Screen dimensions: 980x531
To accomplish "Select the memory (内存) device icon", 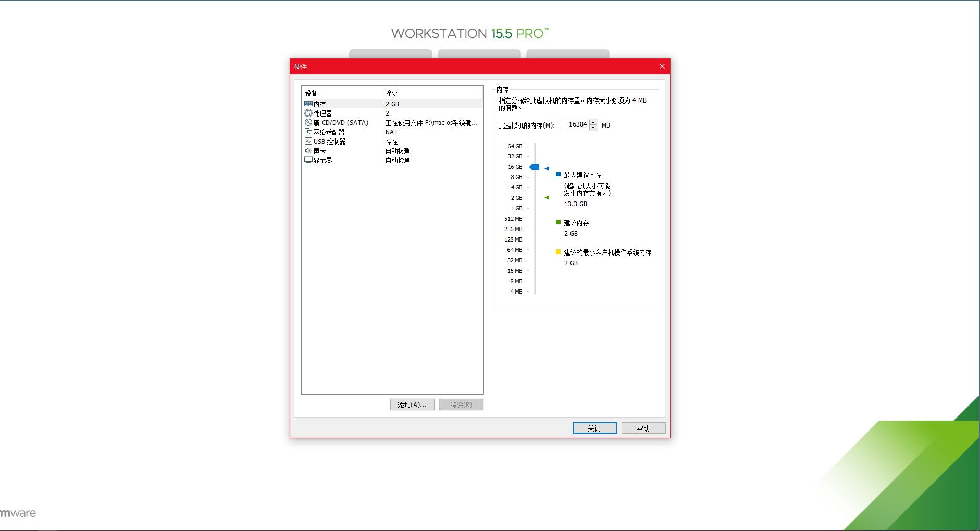I will pyautogui.click(x=308, y=104).
